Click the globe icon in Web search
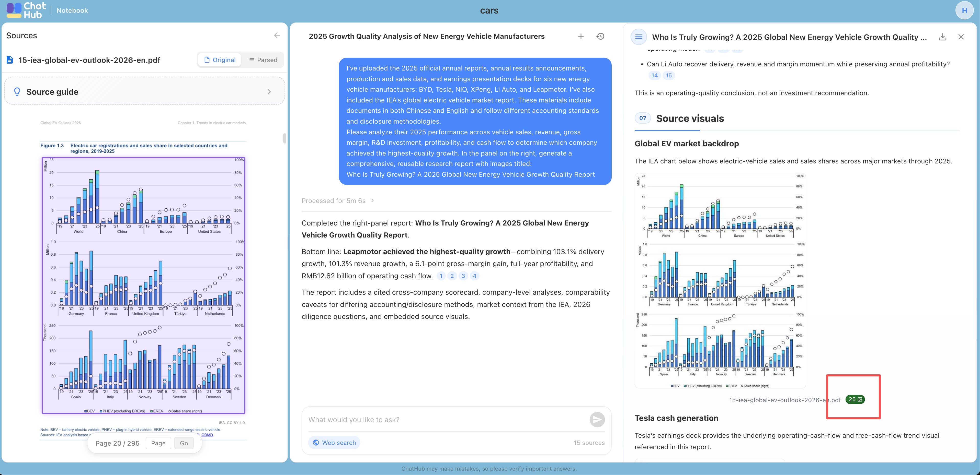 (316, 443)
